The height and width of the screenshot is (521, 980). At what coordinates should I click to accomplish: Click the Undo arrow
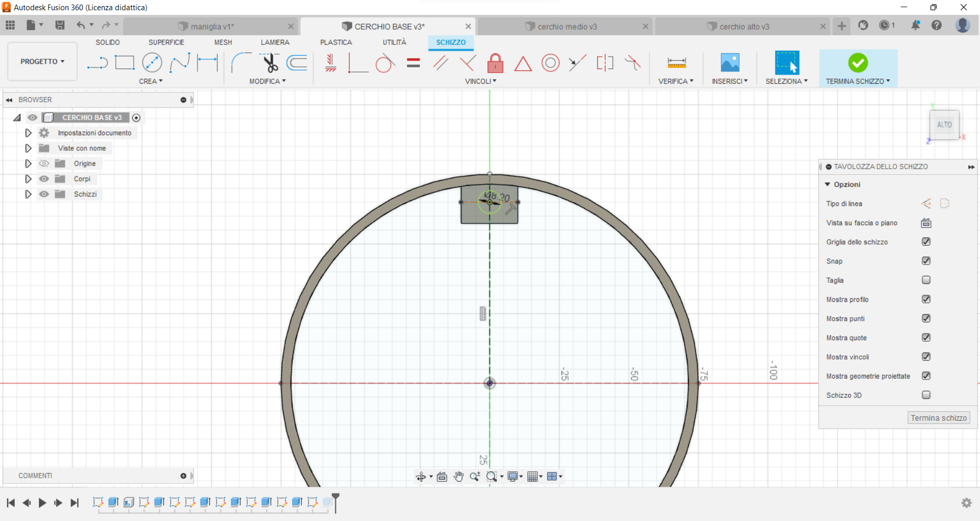(81, 25)
